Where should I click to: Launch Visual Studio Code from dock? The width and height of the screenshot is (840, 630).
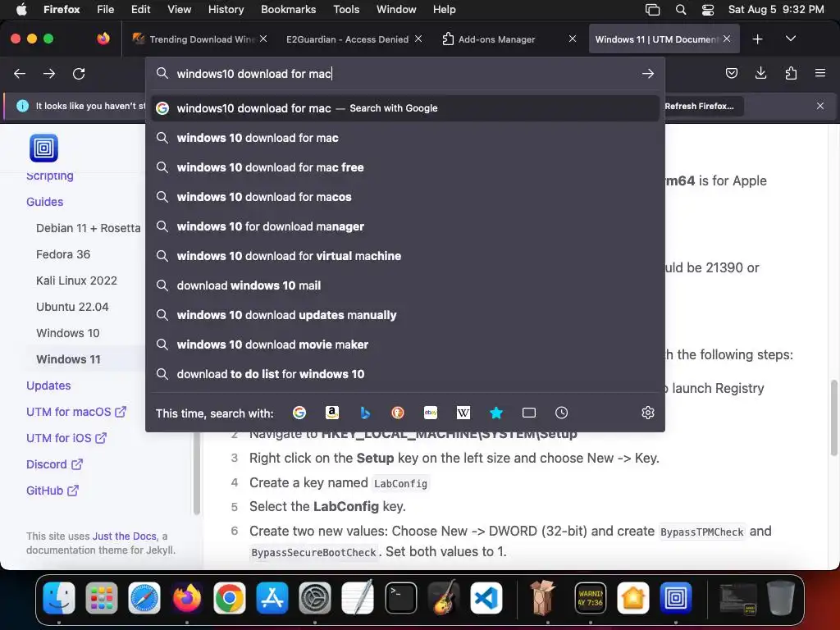(x=486, y=598)
